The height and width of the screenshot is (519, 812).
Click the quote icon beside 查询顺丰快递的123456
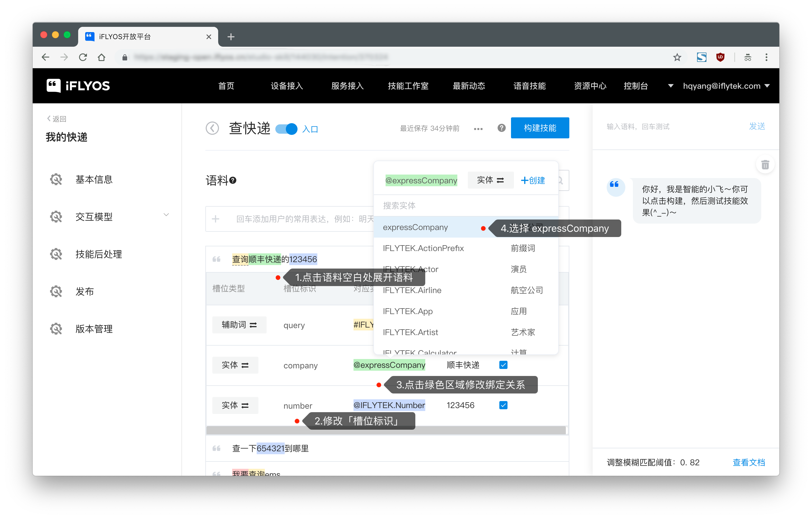coord(216,259)
